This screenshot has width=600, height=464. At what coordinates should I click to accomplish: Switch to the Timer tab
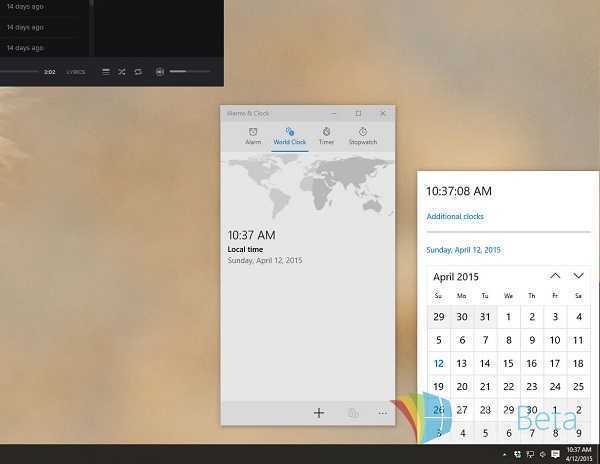pyautogui.click(x=326, y=136)
